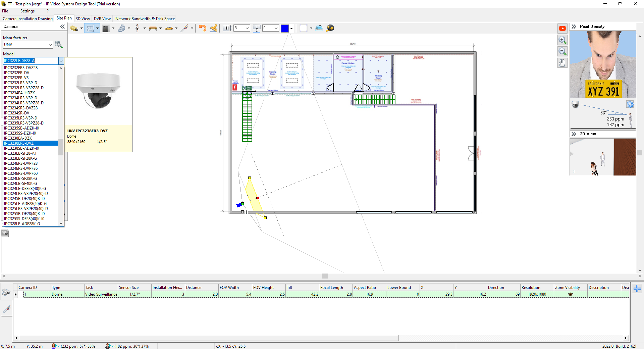
Task: Click the blue color swatch
Action: (285, 29)
